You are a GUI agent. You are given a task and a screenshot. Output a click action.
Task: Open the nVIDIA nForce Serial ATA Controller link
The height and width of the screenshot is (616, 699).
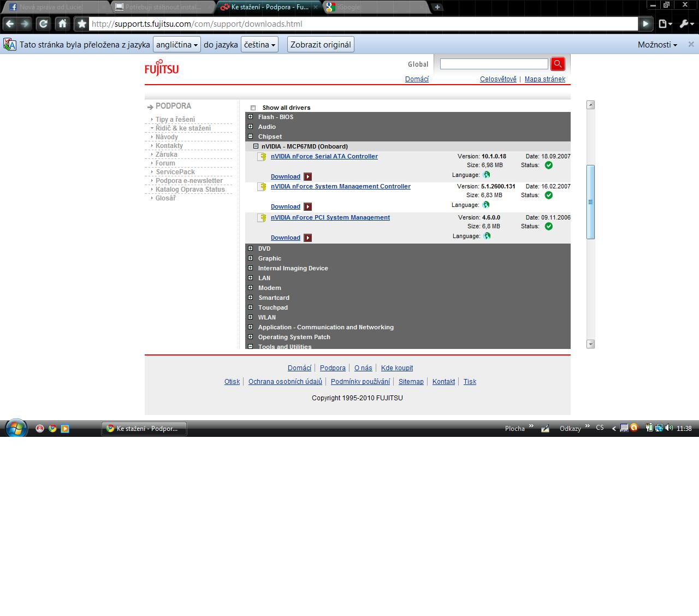coord(324,156)
